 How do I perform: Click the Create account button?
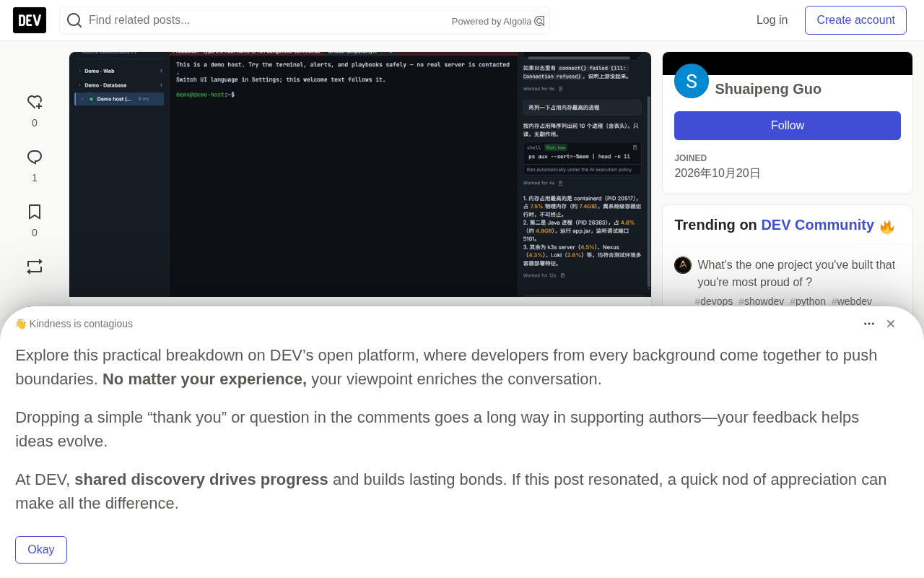[855, 20]
